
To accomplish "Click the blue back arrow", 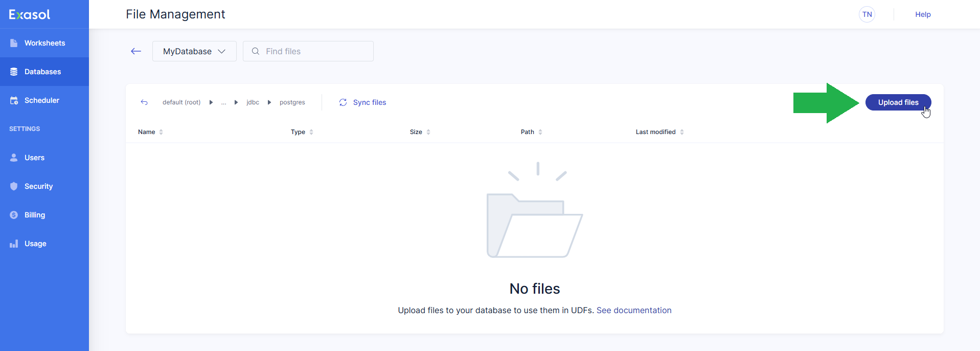I will click(x=136, y=51).
